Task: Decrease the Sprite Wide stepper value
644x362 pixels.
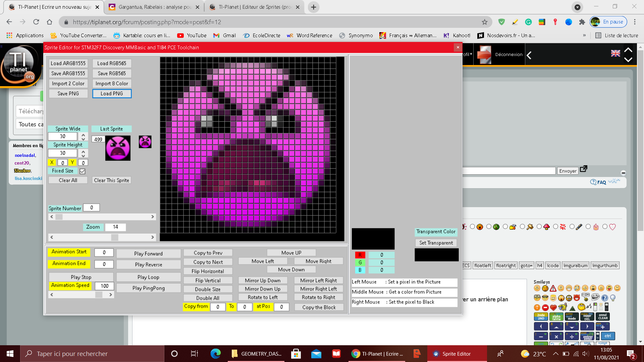Action: [x=83, y=138]
